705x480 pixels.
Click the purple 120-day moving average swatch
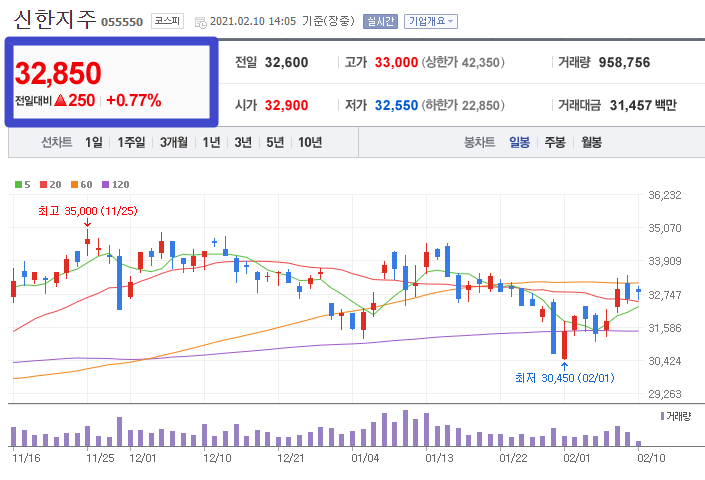tap(106, 185)
